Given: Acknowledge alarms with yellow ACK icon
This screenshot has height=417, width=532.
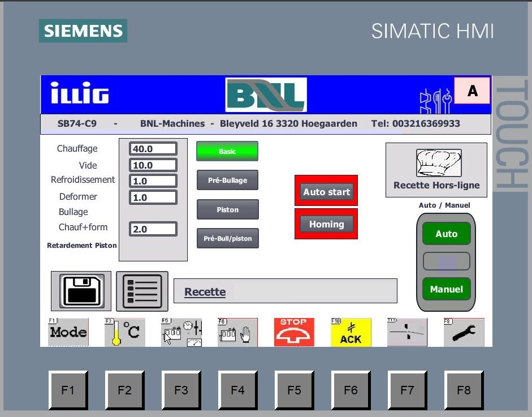Looking at the screenshot, I should tap(351, 332).
